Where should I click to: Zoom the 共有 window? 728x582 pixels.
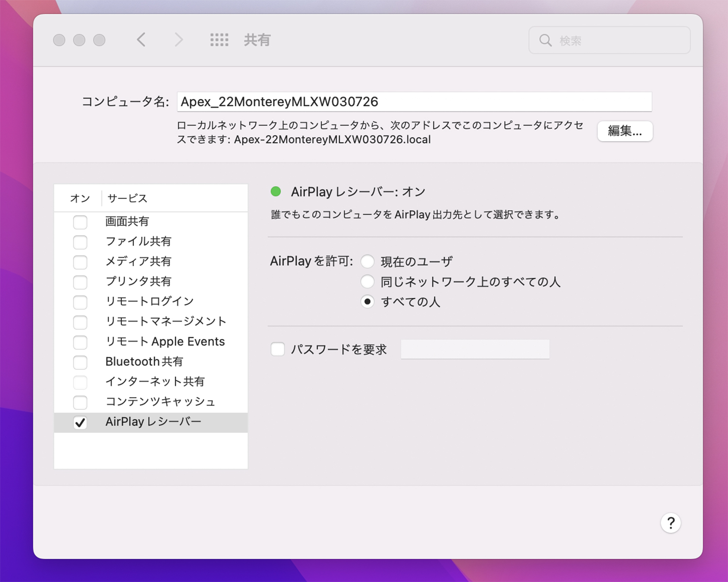point(99,40)
